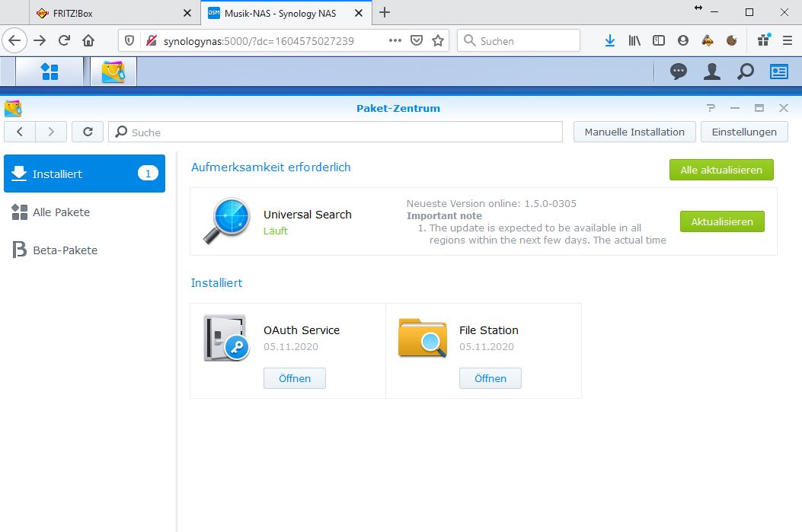Select the Paket-Zentrum taskbar icon
Viewport: 802px width, 532px height.
tap(113, 72)
